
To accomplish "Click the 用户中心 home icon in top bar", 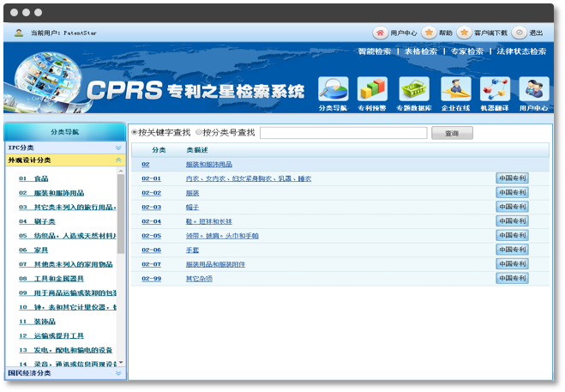I will [x=380, y=33].
